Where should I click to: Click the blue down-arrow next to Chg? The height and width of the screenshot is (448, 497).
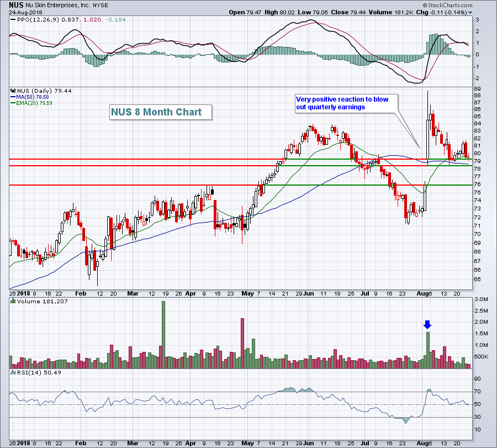point(470,13)
